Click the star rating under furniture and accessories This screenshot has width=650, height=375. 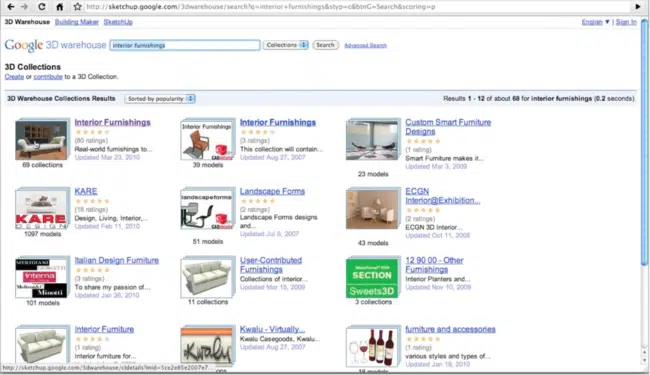coord(423,339)
